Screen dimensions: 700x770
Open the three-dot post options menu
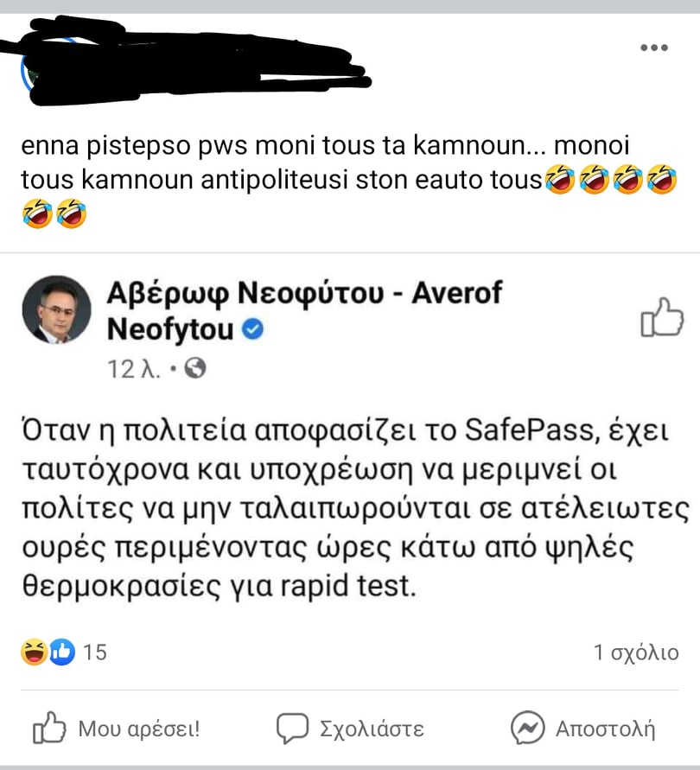654,48
